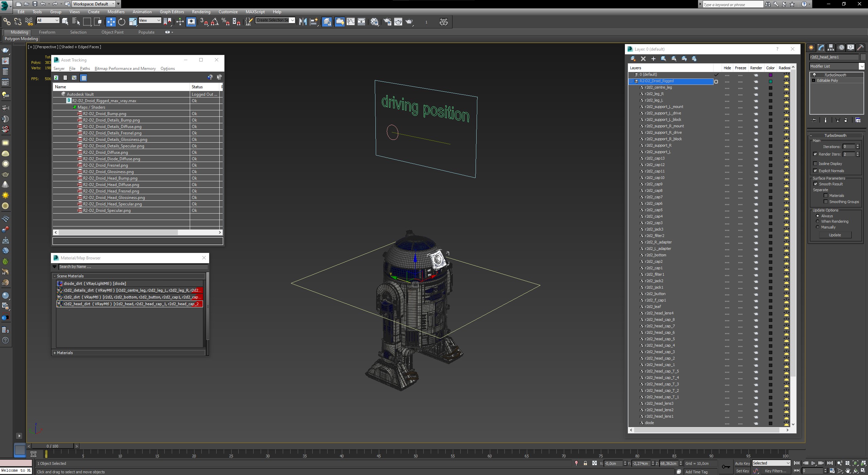The image size is (868, 475).
Task: Click the object color swatch beside name
Action: [863, 57]
